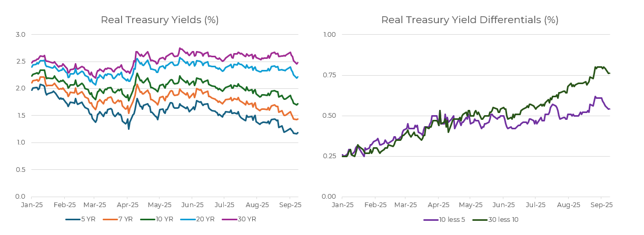The image size is (644, 235).
Task: Click the 5 YR legend line swatch
Action: tap(72, 219)
